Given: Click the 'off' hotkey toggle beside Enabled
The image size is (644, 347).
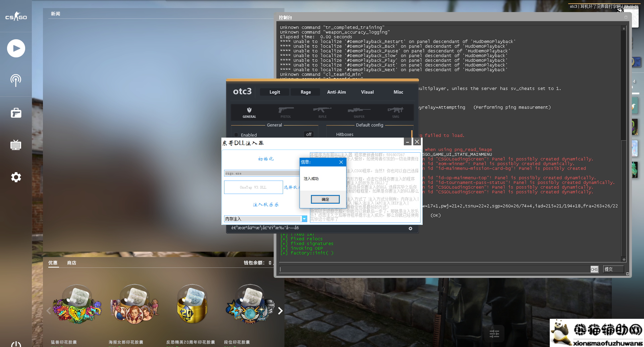Looking at the screenshot, I should [309, 134].
